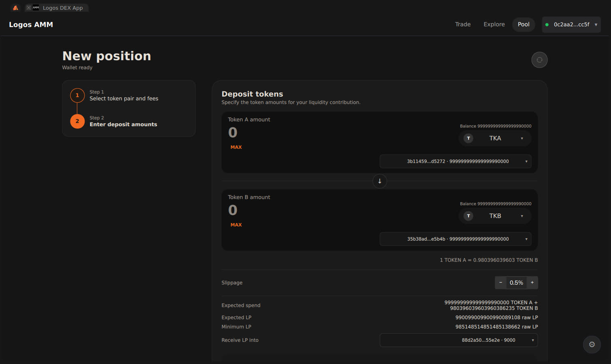Open the TKA token selector dropdown
This screenshot has height=364, width=611.
point(495,138)
